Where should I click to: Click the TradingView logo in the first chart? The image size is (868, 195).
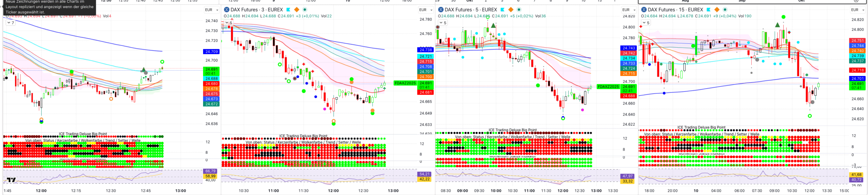pos(11,180)
